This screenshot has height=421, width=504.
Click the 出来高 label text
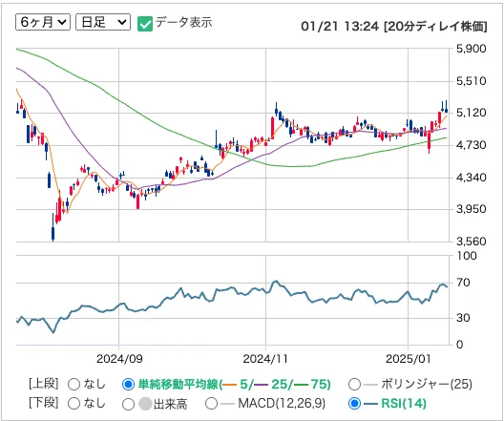pos(170,404)
